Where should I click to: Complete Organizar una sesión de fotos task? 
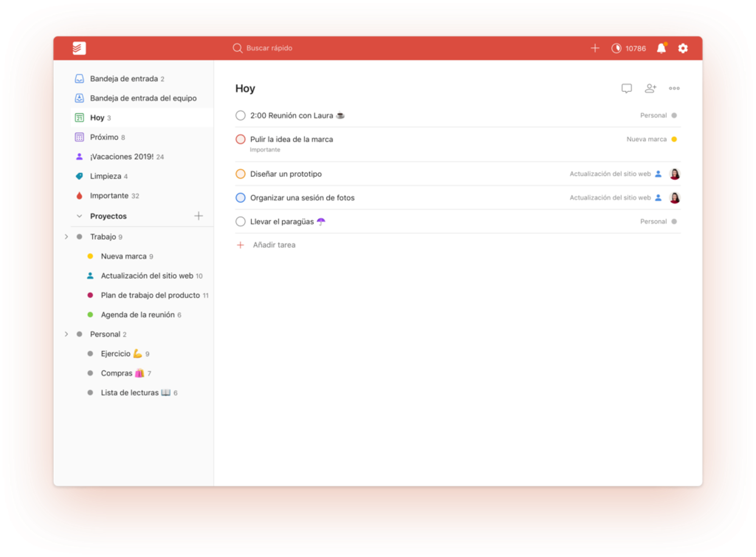click(x=240, y=198)
